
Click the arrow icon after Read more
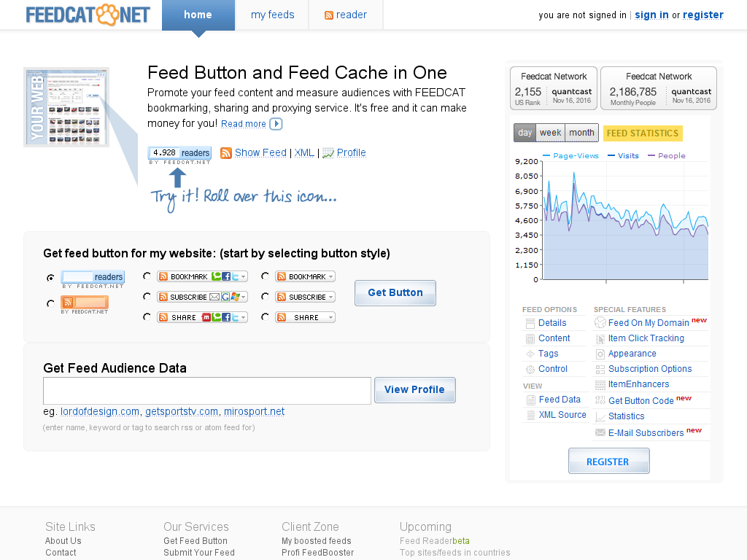276,124
